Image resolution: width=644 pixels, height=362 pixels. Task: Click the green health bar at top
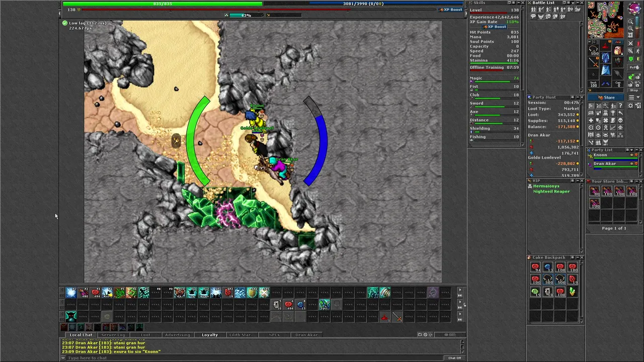(x=162, y=4)
